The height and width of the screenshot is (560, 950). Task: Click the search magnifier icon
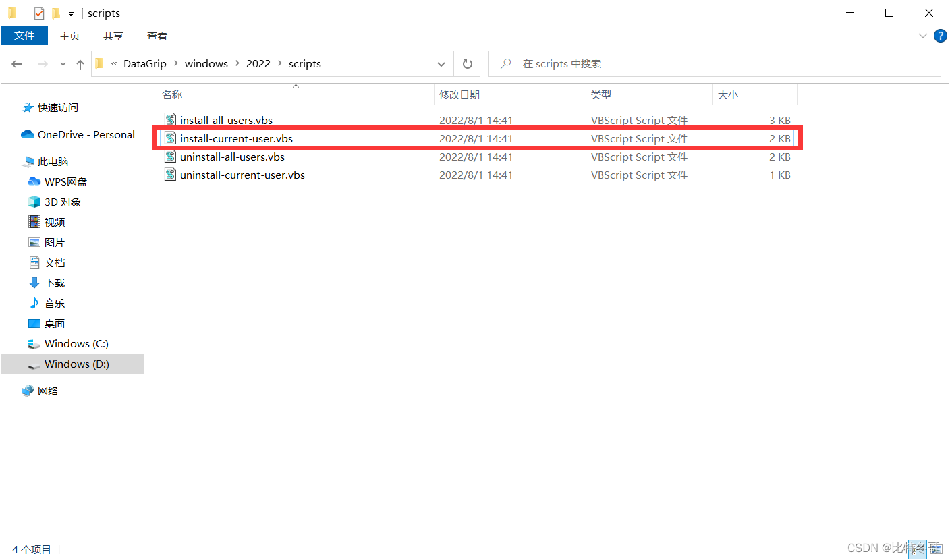tap(506, 64)
